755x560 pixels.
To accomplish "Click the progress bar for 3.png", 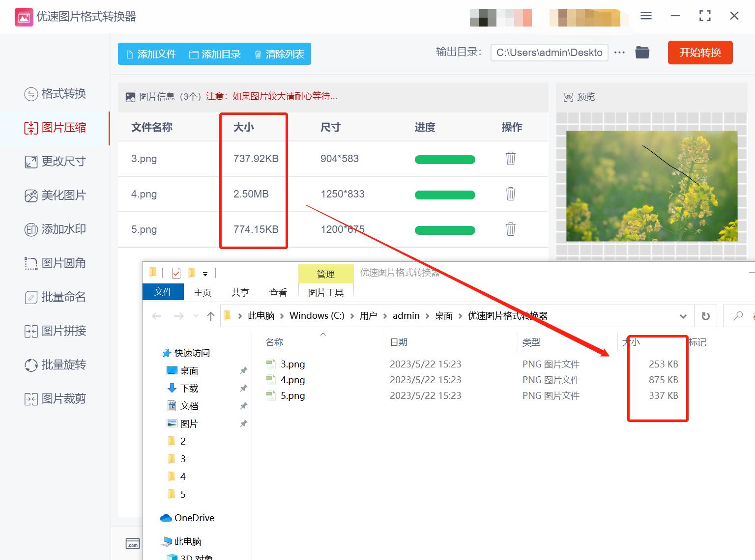I will (444, 159).
